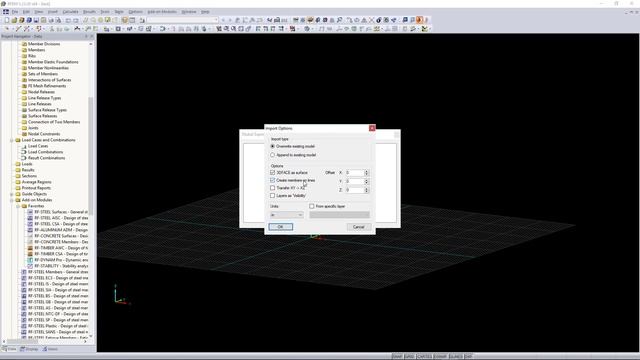
Task: Click the Save diskette toolbar icon
Action: pos(36,20)
